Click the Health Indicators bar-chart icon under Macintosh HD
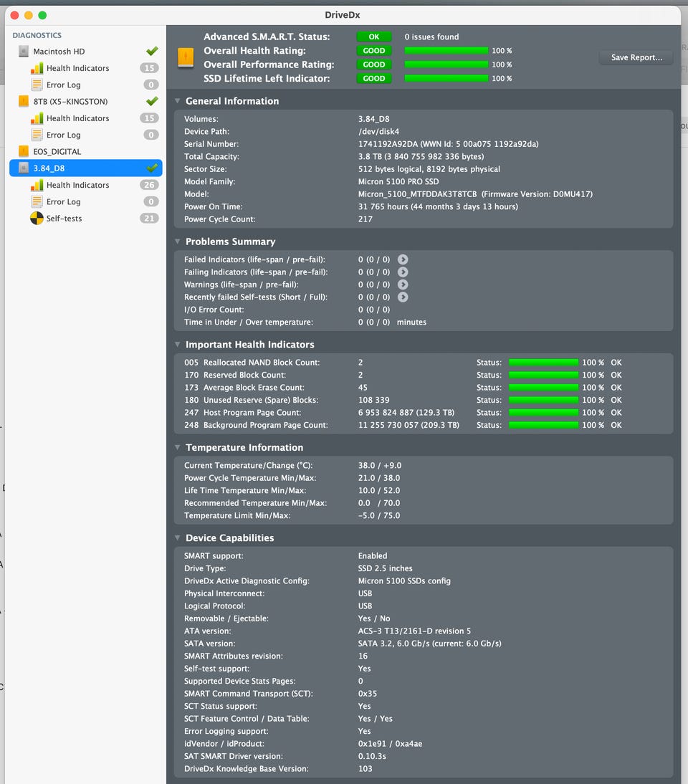 pyautogui.click(x=37, y=68)
